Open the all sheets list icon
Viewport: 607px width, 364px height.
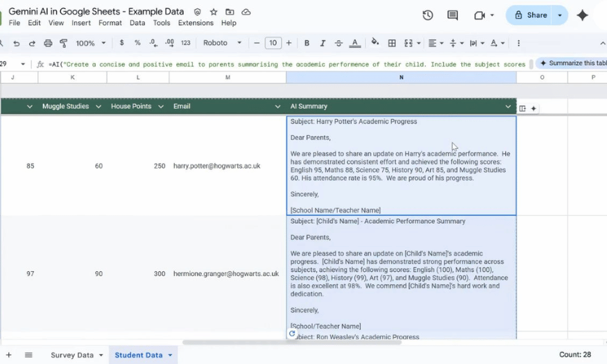[x=28, y=355]
